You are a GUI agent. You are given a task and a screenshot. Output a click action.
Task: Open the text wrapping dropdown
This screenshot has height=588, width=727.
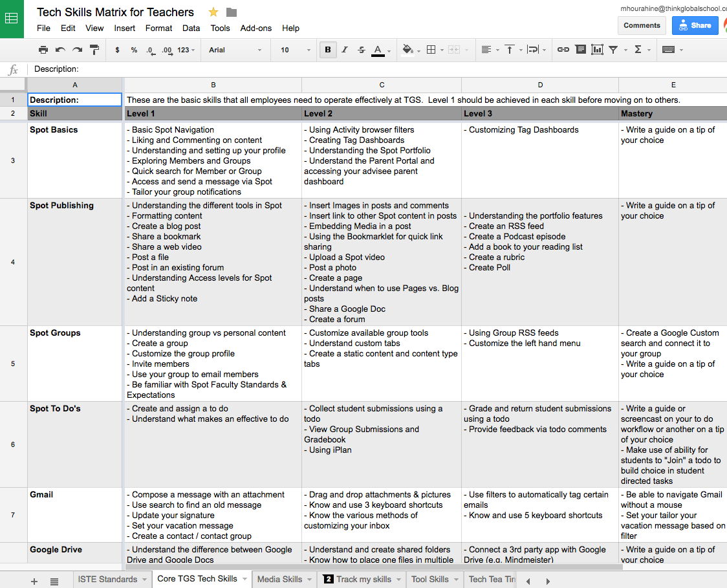pos(537,50)
